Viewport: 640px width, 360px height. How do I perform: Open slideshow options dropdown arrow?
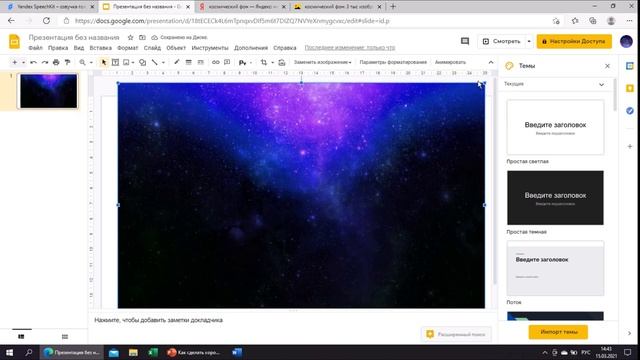pos(529,41)
